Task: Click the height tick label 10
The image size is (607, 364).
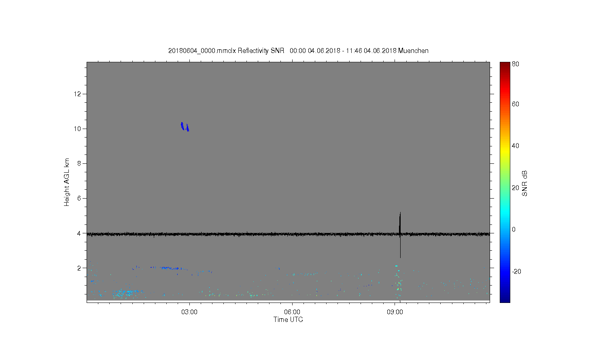Action: [x=78, y=129]
